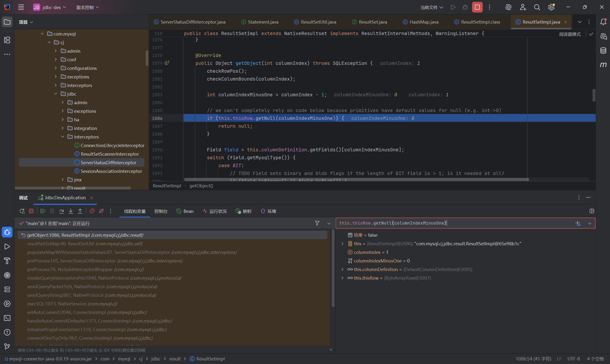Click the thread filter funnel icon
Screen dimensions: 610x364
317,223
